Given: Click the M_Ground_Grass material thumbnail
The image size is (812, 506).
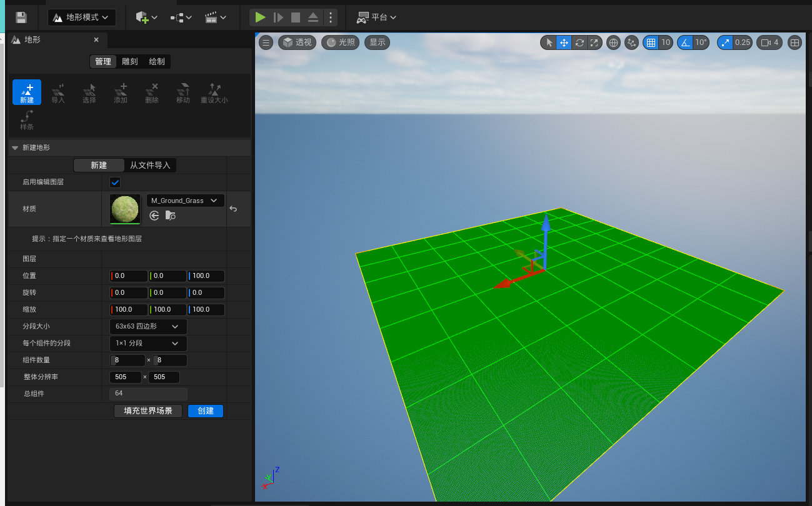Looking at the screenshot, I should (x=125, y=209).
